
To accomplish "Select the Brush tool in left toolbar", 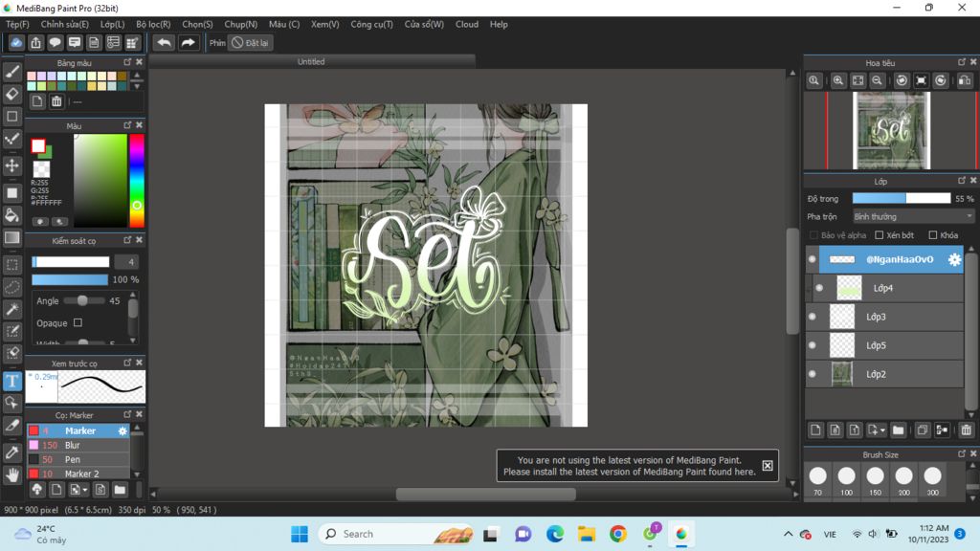I will coord(11,72).
